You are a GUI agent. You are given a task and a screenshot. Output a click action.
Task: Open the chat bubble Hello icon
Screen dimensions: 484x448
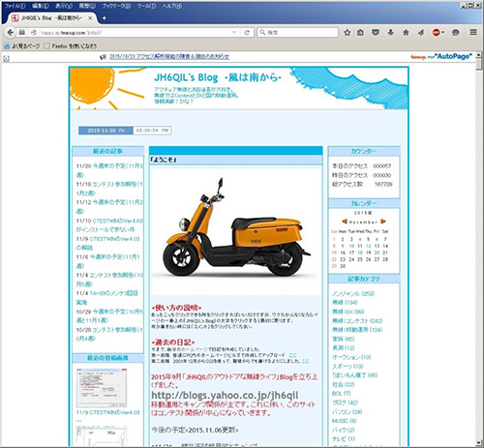(456, 33)
